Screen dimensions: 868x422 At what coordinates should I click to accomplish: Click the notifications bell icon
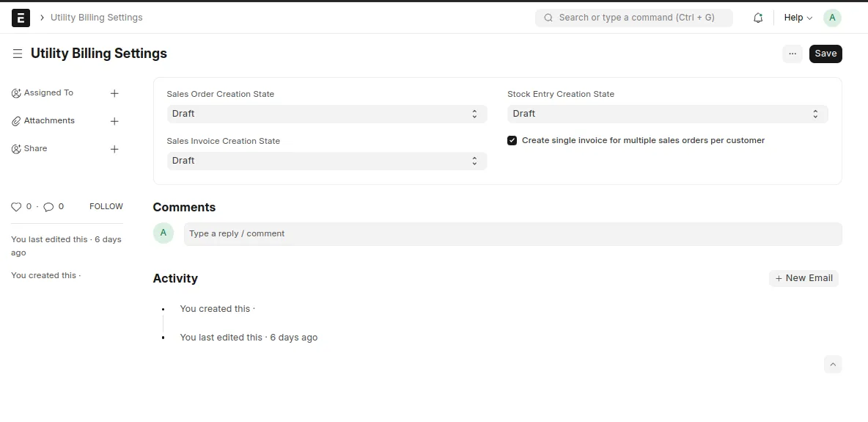click(758, 18)
